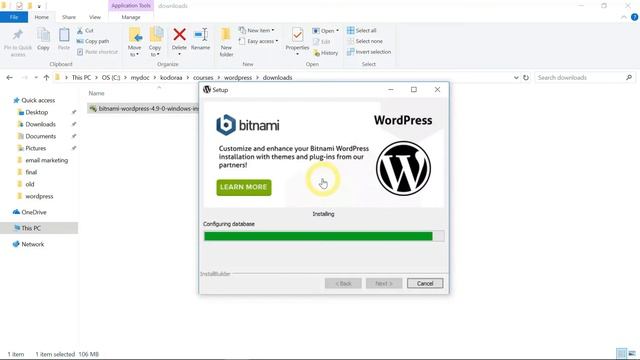
Task: Click the installation progress bar
Action: click(324, 236)
